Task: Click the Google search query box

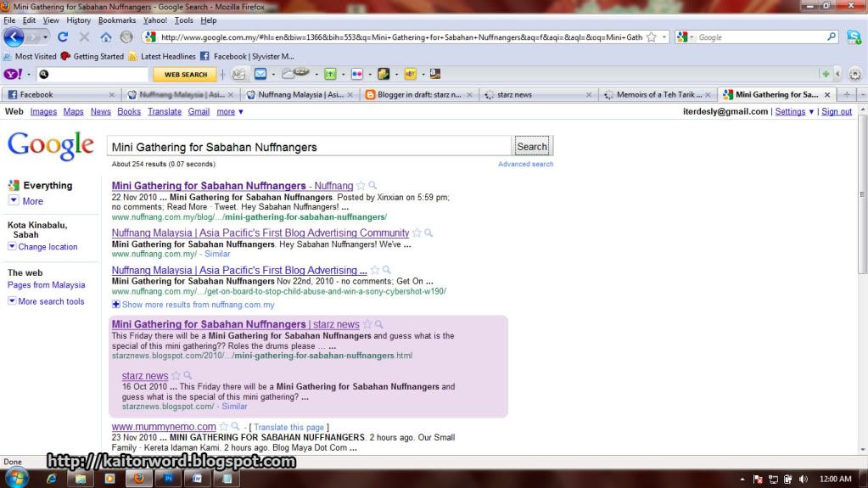Action: pyautogui.click(x=309, y=147)
